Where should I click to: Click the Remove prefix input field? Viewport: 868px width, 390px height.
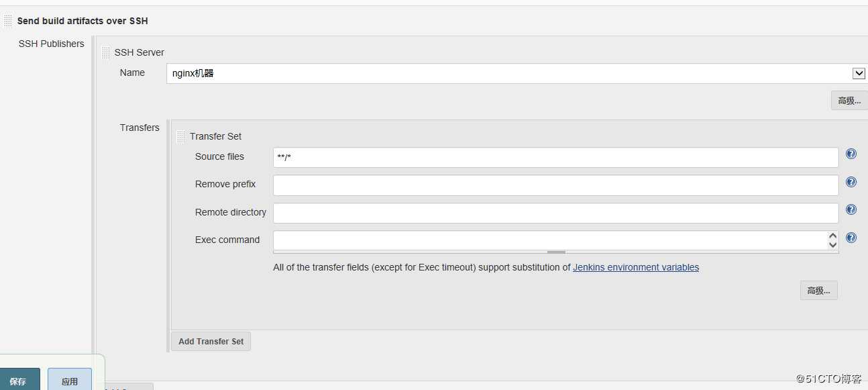555,185
